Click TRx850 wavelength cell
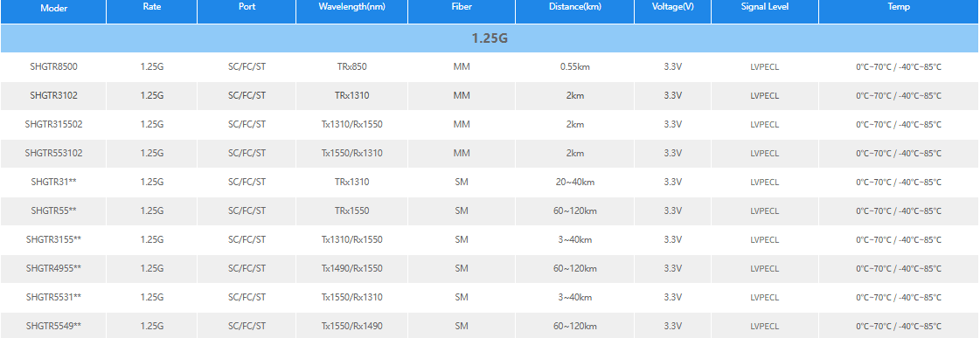Image resolution: width=980 pixels, height=338 pixels. (352, 67)
